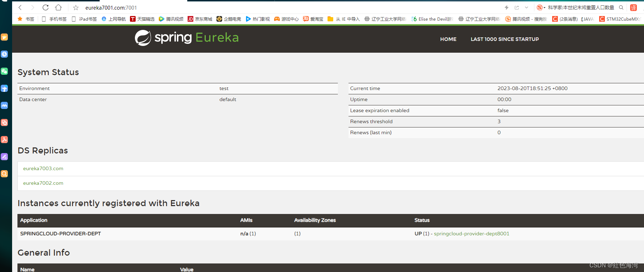Select the SPRINGCLOUD-PROVIDER-DEPT application cell
Viewport: 644px width, 272px height.
[x=61, y=234]
